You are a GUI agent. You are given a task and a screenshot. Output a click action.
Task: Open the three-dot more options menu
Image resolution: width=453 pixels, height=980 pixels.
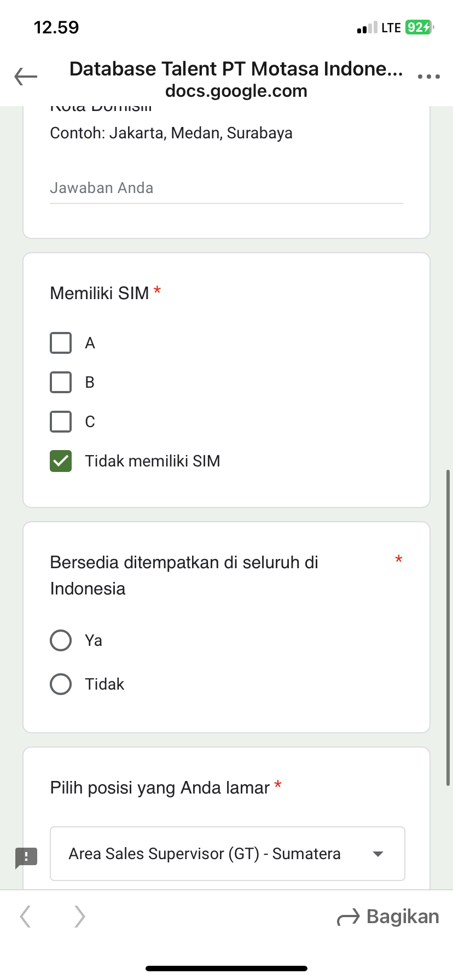click(428, 77)
